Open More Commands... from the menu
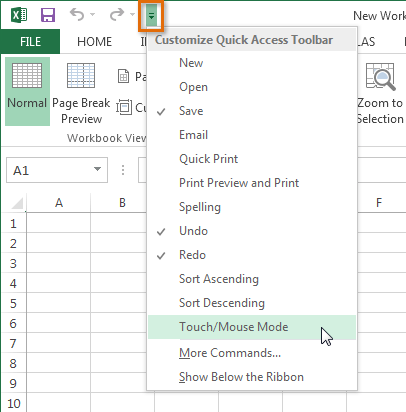The height and width of the screenshot is (412, 406). pos(252,353)
